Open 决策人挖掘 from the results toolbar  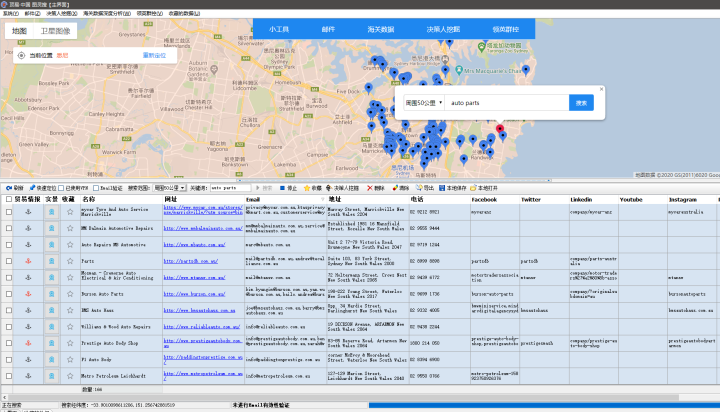(343, 188)
